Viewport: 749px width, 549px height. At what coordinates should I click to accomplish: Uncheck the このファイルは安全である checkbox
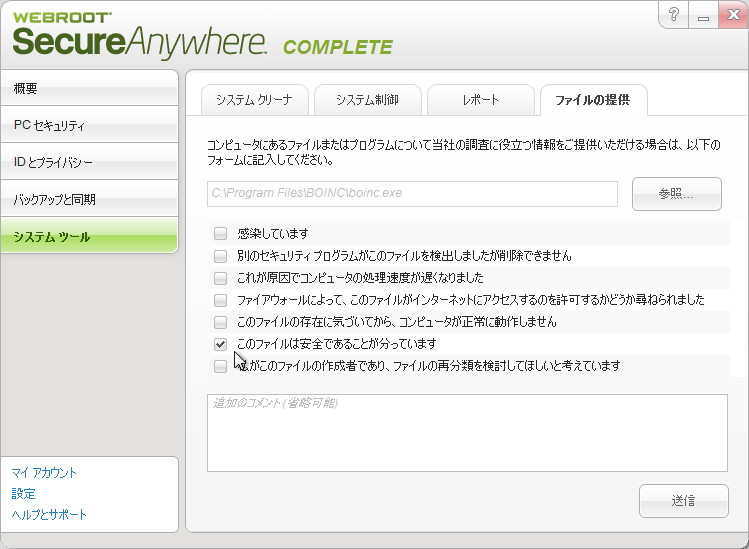[220, 344]
